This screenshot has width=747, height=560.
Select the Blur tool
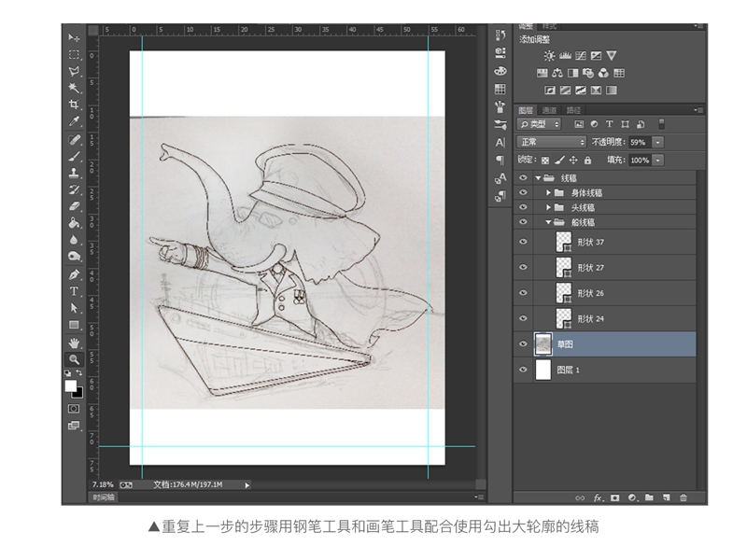coord(74,240)
